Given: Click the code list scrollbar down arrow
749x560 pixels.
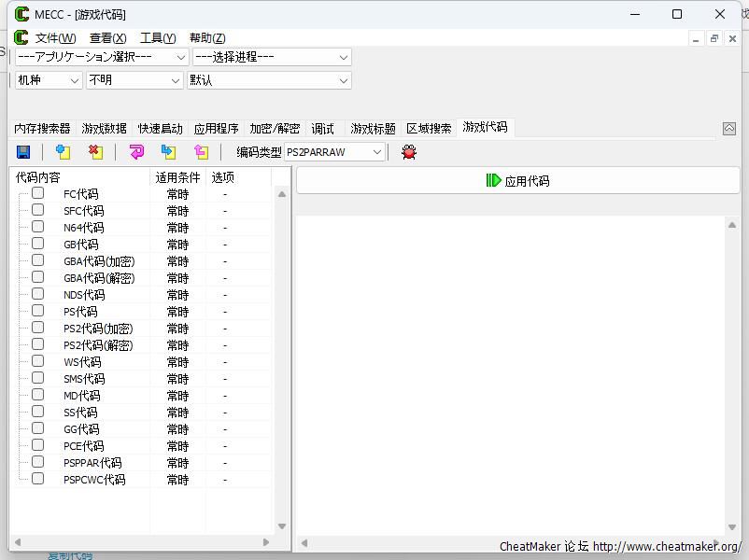Looking at the screenshot, I should (x=282, y=527).
